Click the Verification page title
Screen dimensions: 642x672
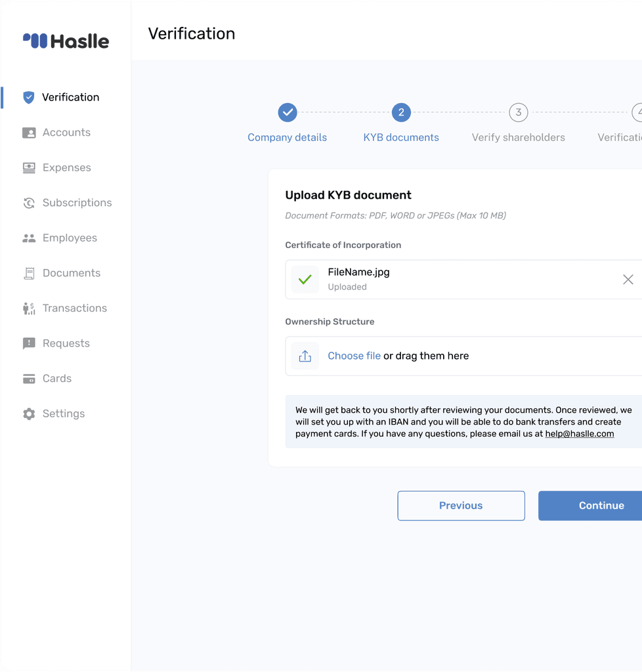tap(192, 34)
